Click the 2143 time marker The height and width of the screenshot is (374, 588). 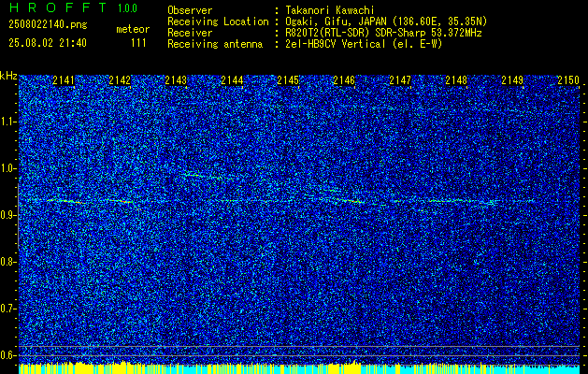pos(176,80)
